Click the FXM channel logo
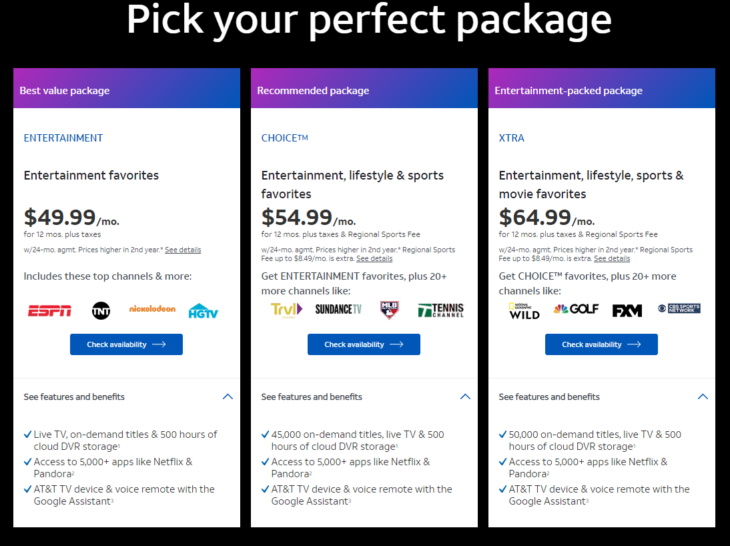 point(627,310)
